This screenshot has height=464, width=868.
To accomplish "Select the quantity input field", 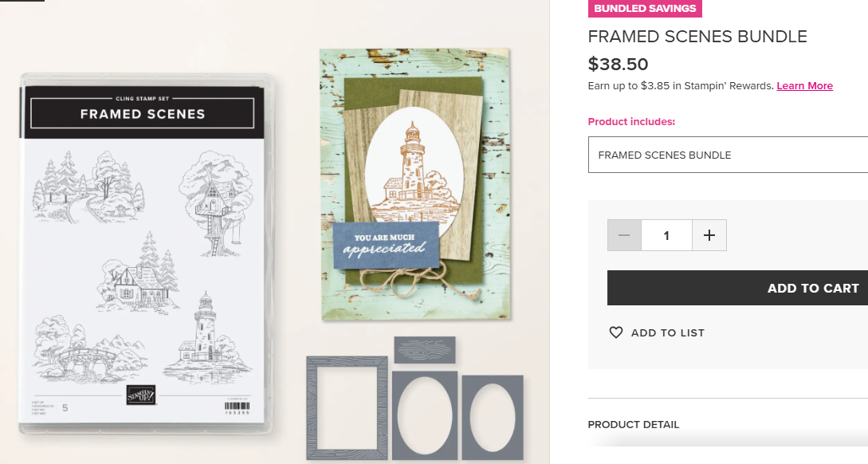I will [x=666, y=235].
